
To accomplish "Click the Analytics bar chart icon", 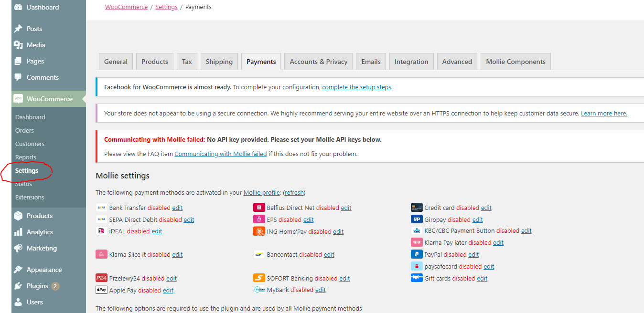I will tap(18, 232).
